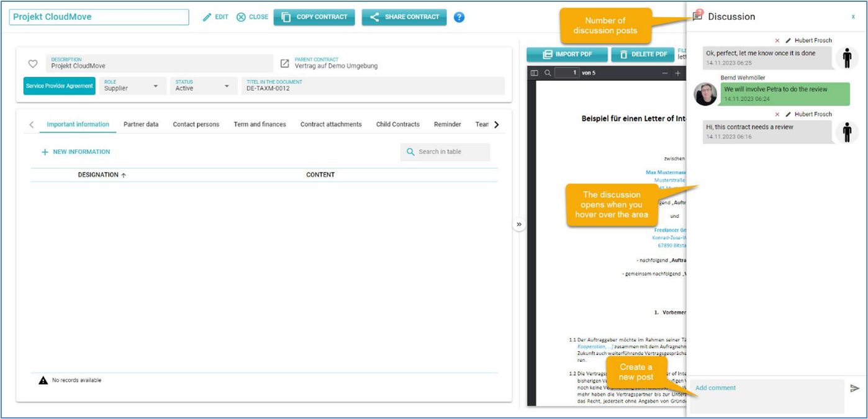Send the comment with paper plane icon
Viewport: 868px width, 419px height.
tap(855, 389)
